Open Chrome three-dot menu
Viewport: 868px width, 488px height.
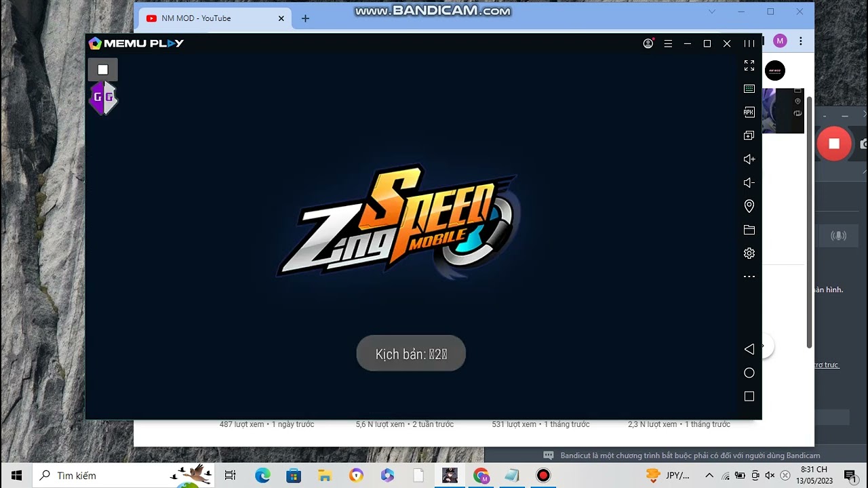[801, 41]
